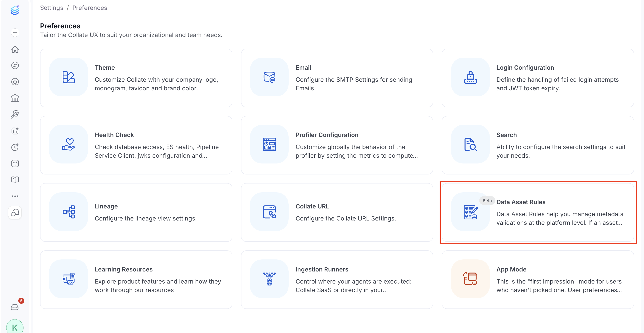The width and height of the screenshot is (644, 333).
Task: Click the Lineage node diagram icon
Action: pyautogui.click(x=68, y=212)
